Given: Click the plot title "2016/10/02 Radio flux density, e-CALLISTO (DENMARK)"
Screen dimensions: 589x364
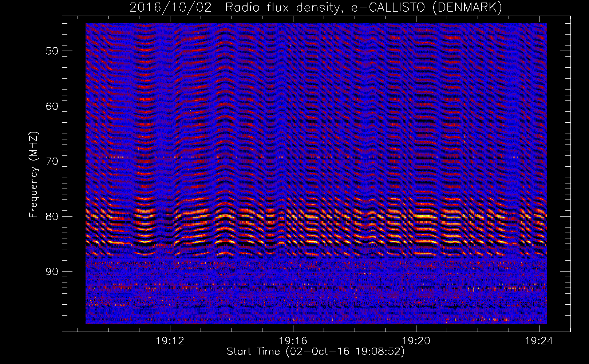Looking at the screenshot, I should click(316, 7).
